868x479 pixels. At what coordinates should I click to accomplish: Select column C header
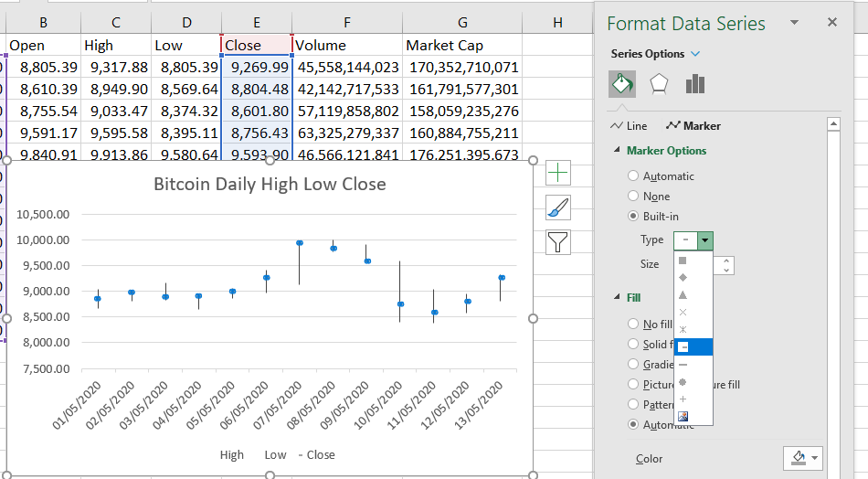click(x=116, y=23)
